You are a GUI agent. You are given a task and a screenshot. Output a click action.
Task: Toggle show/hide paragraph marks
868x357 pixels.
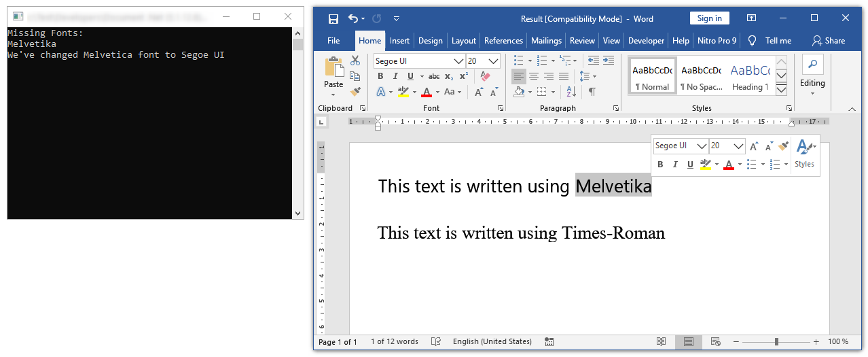[592, 92]
